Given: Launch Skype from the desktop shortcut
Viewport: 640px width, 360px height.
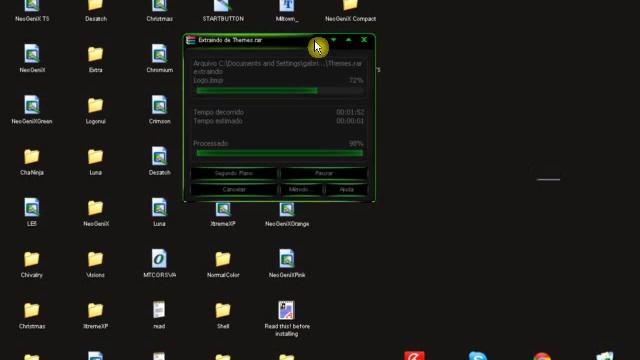Looking at the screenshot, I should [x=478, y=356].
